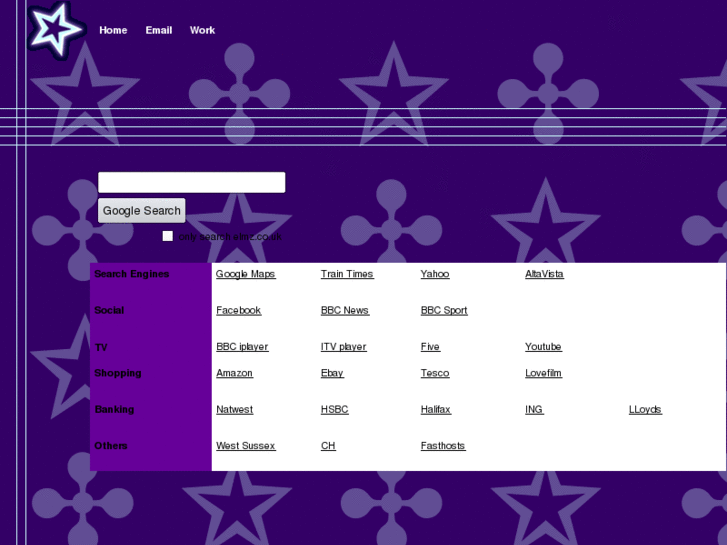The image size is (727, 545).
Task: Visit the AltaVista link
Action: coord(544,274)
